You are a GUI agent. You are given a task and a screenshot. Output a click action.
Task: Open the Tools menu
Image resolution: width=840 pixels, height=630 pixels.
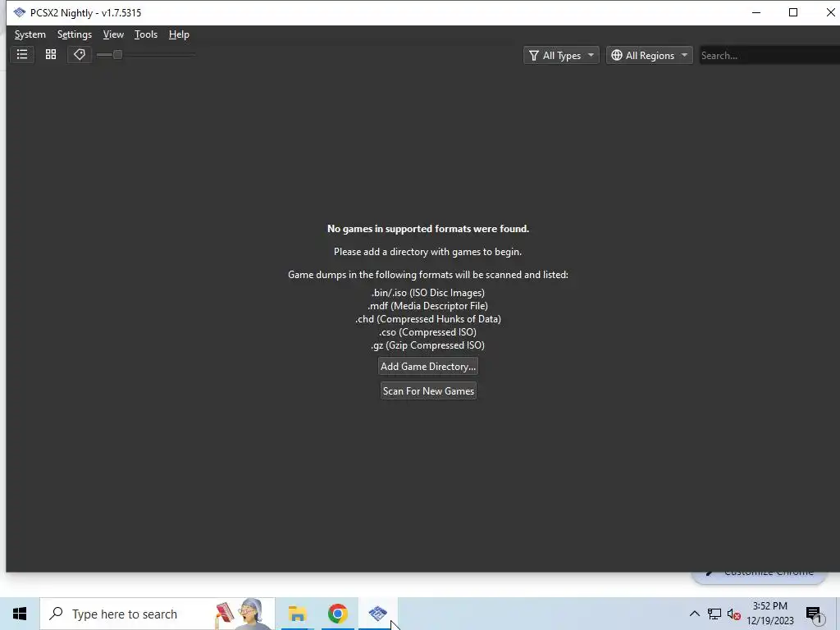[x=146, y=34]
